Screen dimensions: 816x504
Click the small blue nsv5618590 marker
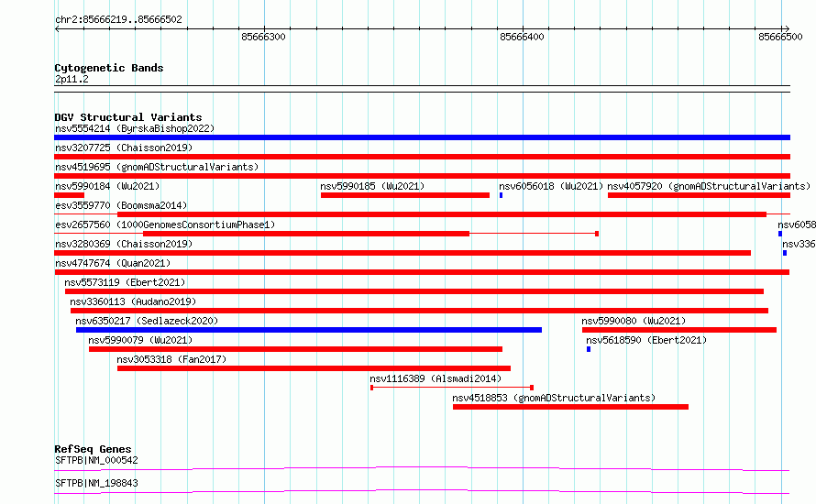coord(589,349)
